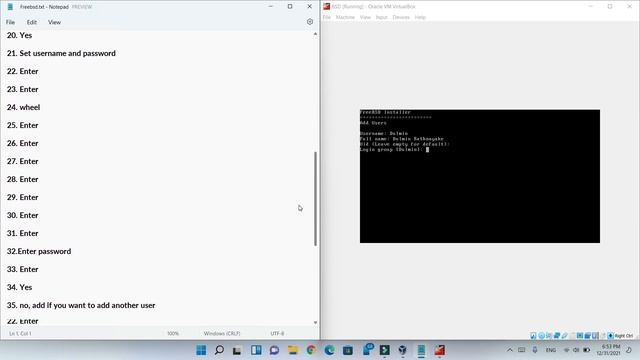Click Notepad vertical scrollbar thumb

coord(315,199)
